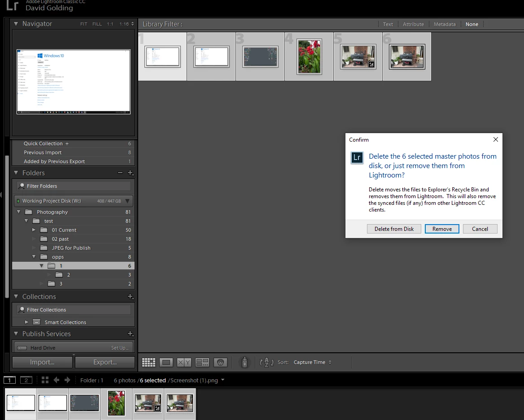Image resolution: width=524 pixels, height=420 pixels.
Task: Click Delete from Disk button
Action: [394, 229]
